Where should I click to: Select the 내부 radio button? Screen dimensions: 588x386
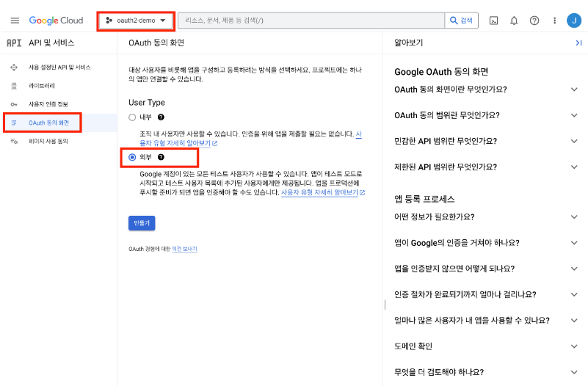[132, 117]
